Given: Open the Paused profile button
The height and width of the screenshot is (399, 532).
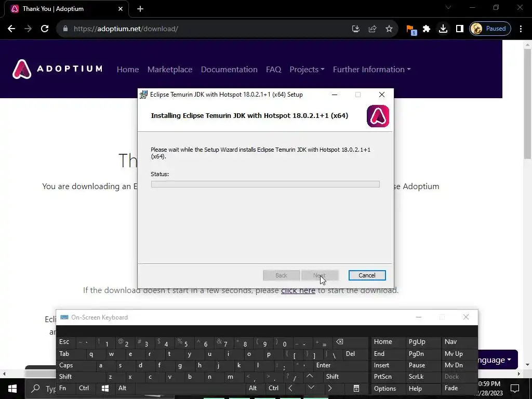Looking at the screenshot, I should [x=490, y=29].
